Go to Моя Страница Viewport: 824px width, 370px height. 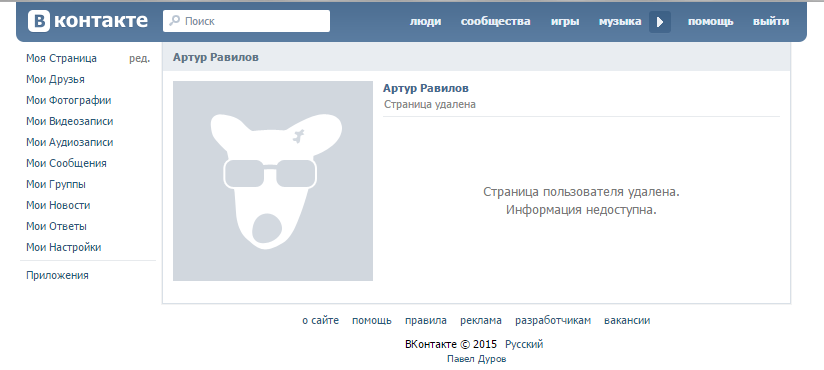pyautogui.click(x=61, y=58)
